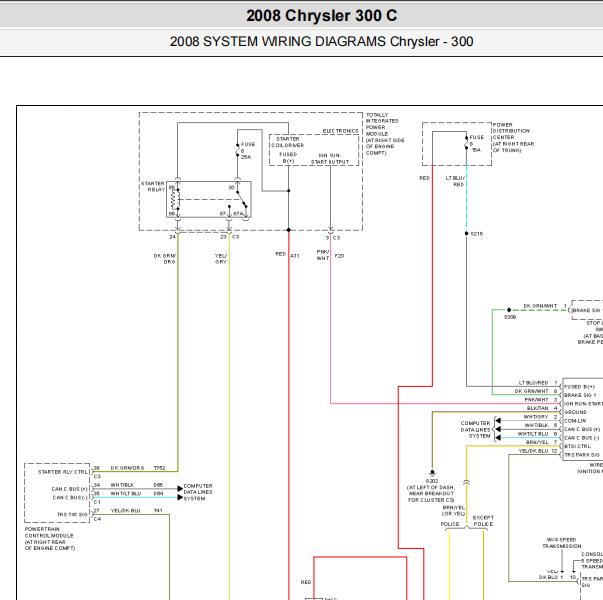This screenshot has width=603, height=600.
Task: Select the 'TRS PARK SIG' label at pin 12
Action: tap(581, 455)
